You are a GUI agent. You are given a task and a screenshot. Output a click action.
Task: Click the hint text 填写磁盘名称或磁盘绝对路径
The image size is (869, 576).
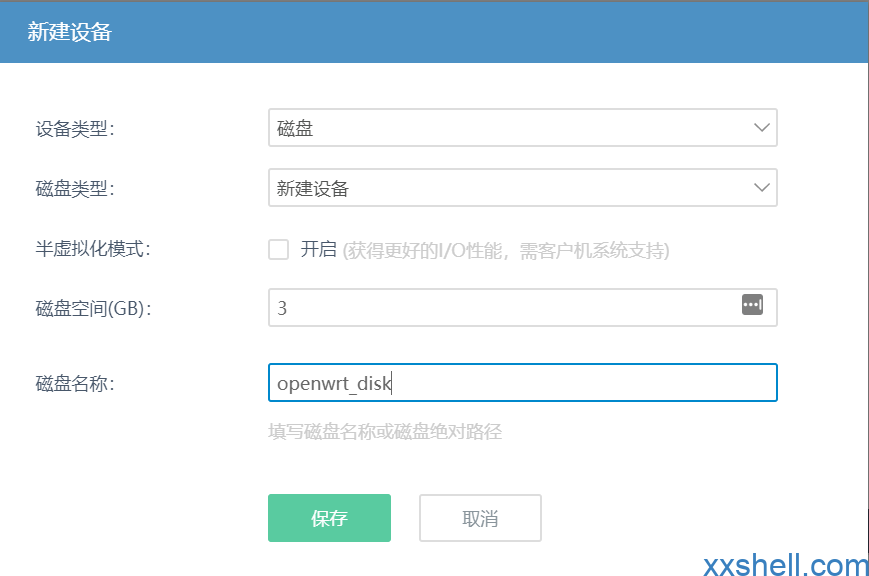[x=384, y=432]
